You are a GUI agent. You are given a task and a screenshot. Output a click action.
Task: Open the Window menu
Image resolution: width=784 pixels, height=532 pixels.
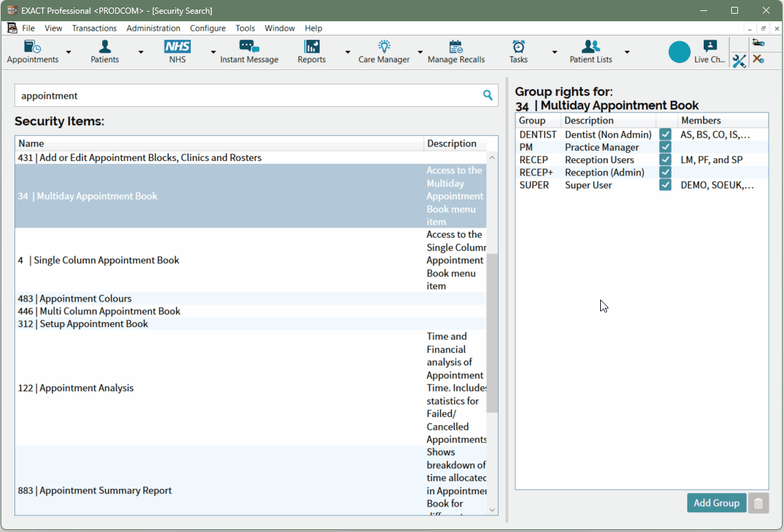coord(279,28)
